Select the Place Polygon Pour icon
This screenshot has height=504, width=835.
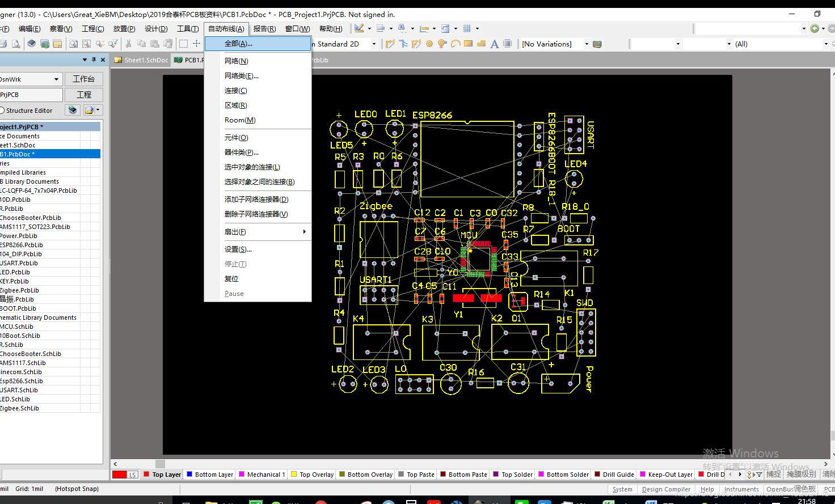coord(482,44)
